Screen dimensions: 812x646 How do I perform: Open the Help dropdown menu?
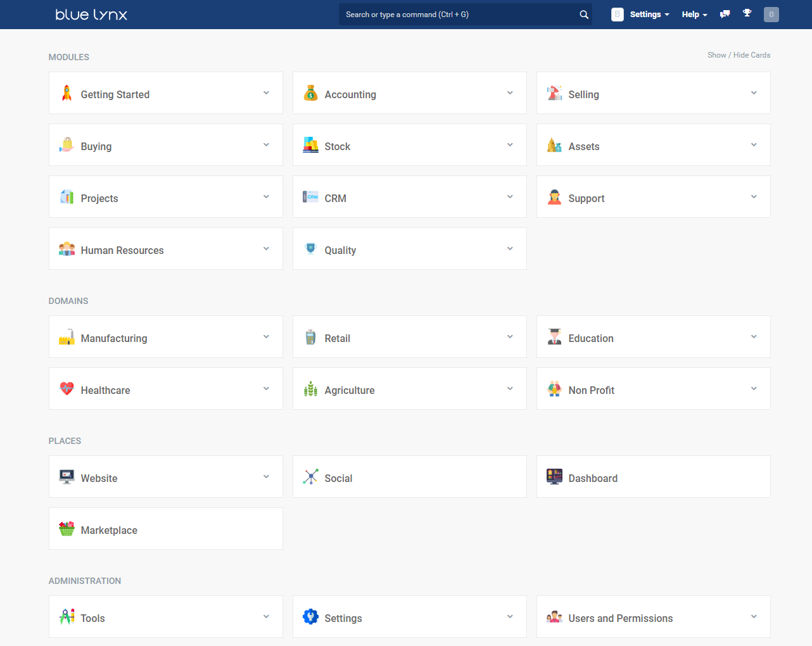(x=694, y=15)
